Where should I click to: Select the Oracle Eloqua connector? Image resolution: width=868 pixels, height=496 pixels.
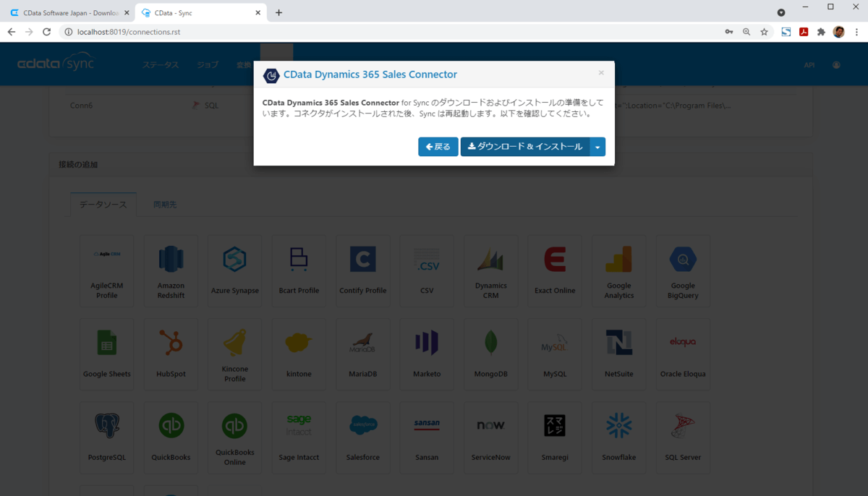click(x=683, y=354)
